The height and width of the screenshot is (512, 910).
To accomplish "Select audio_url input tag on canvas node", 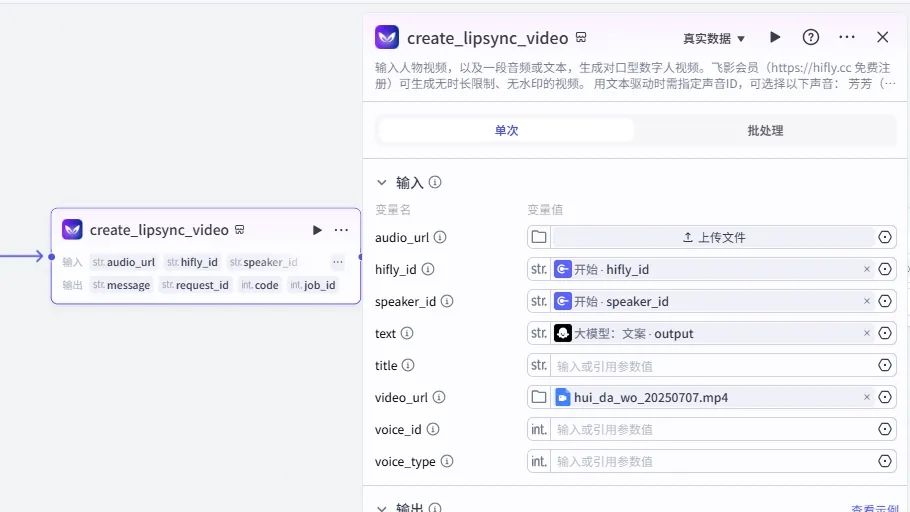I will pos(124,262).
